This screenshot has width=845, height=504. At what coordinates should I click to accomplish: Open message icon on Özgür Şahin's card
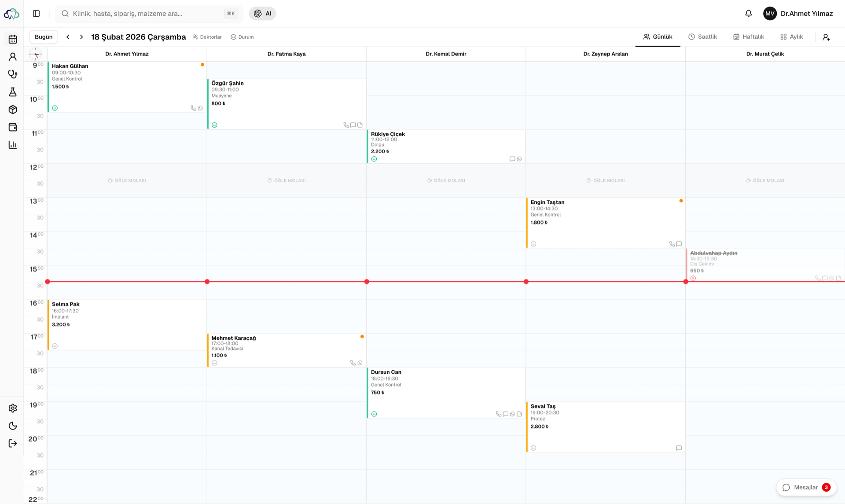tap(353, 125)
